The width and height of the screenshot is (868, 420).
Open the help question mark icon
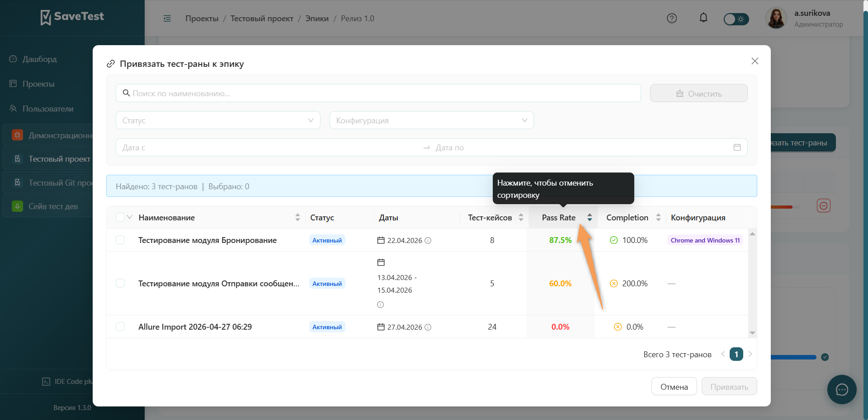coord(672,19)
